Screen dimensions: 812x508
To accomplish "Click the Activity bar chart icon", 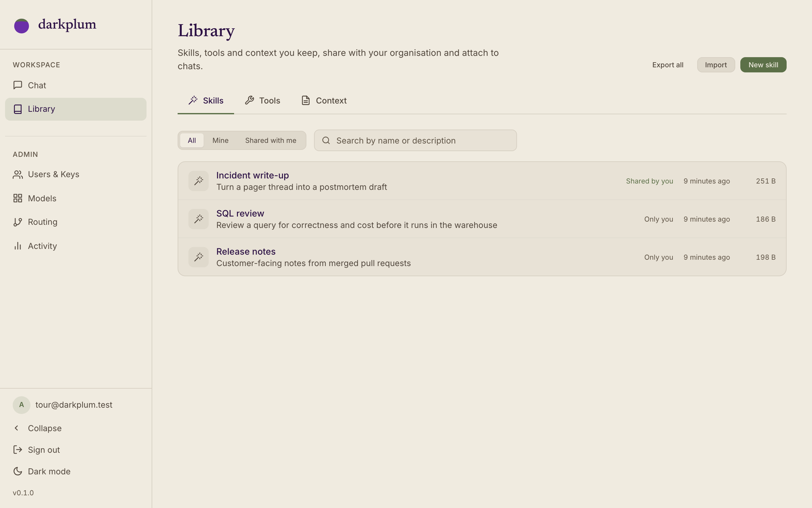I will (x=18, y=246).
